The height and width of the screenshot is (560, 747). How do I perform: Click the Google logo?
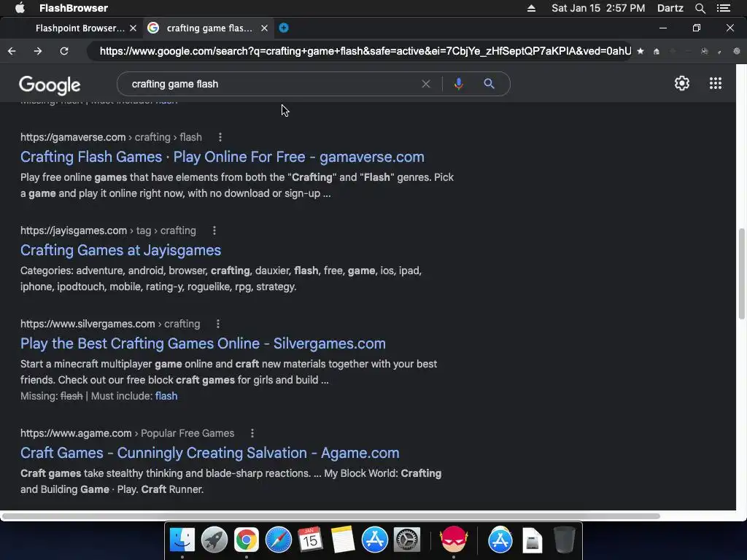pos(50,85)
